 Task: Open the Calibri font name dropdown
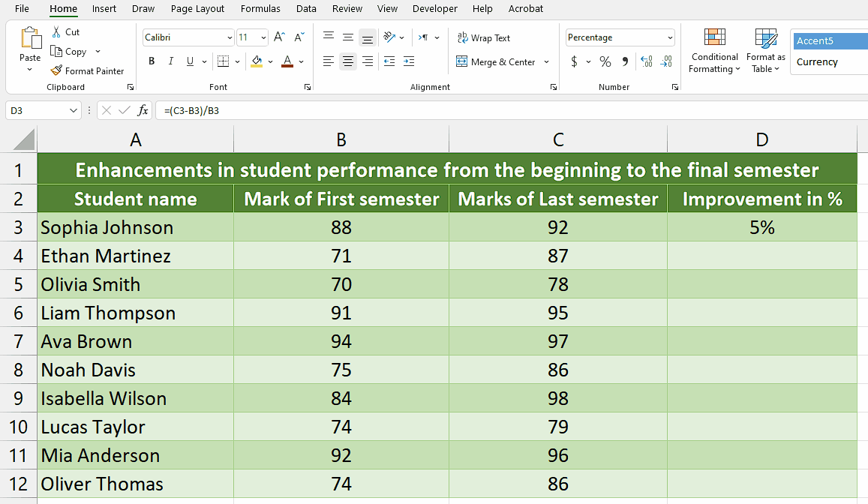pyautogui.click(x=229, y=37)
